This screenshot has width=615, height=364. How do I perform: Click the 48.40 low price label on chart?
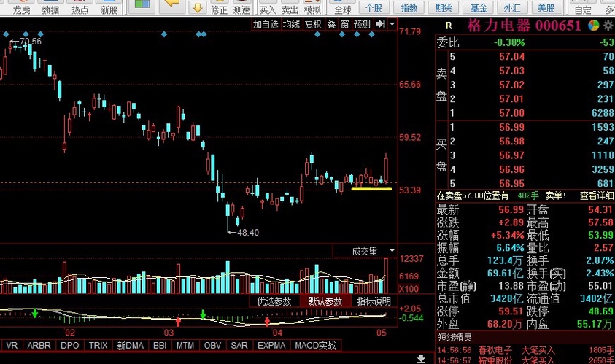click(x=248, y=233)
